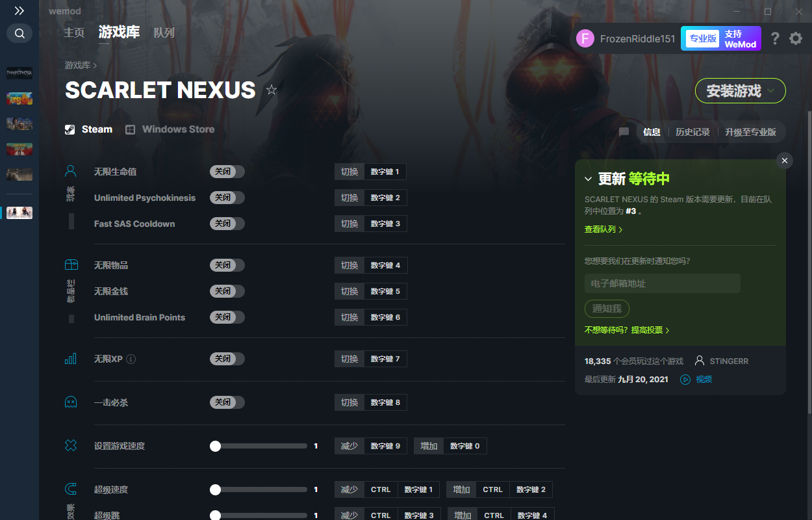Click the enemy ghost category icon

[71, 402]
